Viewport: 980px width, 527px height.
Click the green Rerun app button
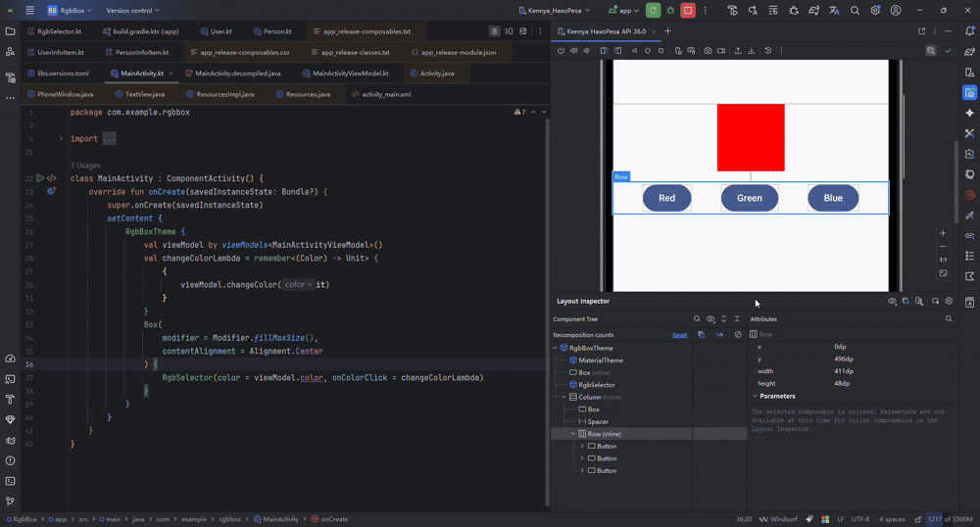tap(653, 11)
